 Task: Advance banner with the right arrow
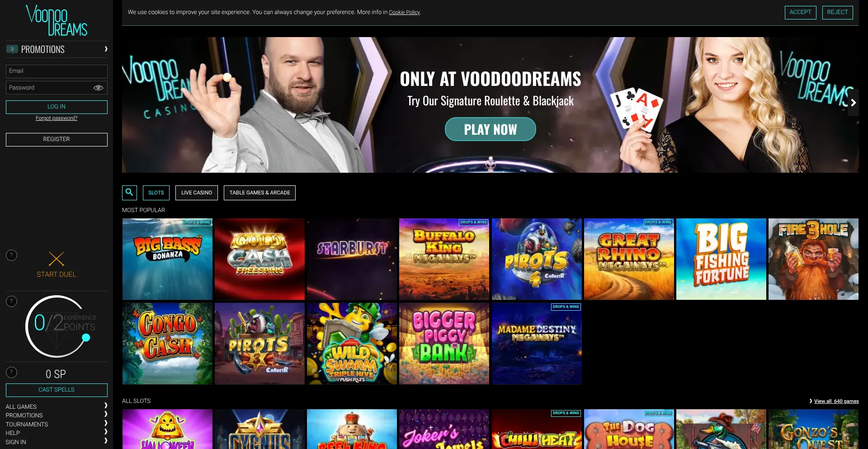pos(853,103)
